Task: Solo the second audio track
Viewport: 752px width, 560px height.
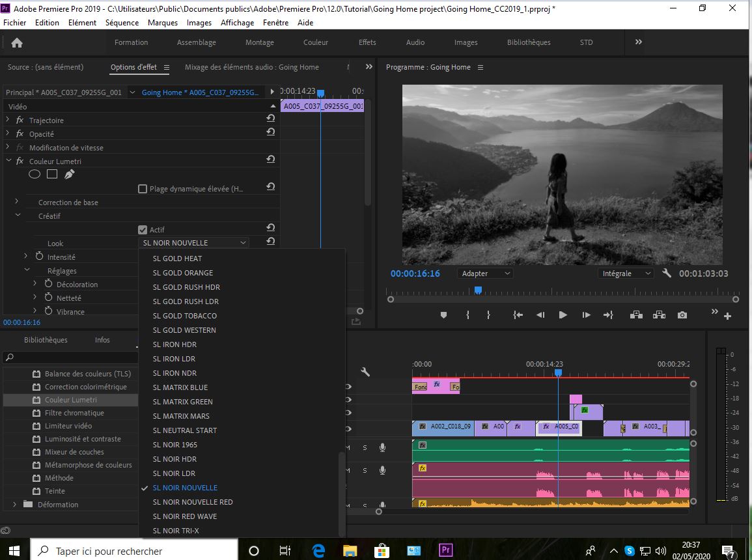Action: pyautogui.click(x=365, y=470)
